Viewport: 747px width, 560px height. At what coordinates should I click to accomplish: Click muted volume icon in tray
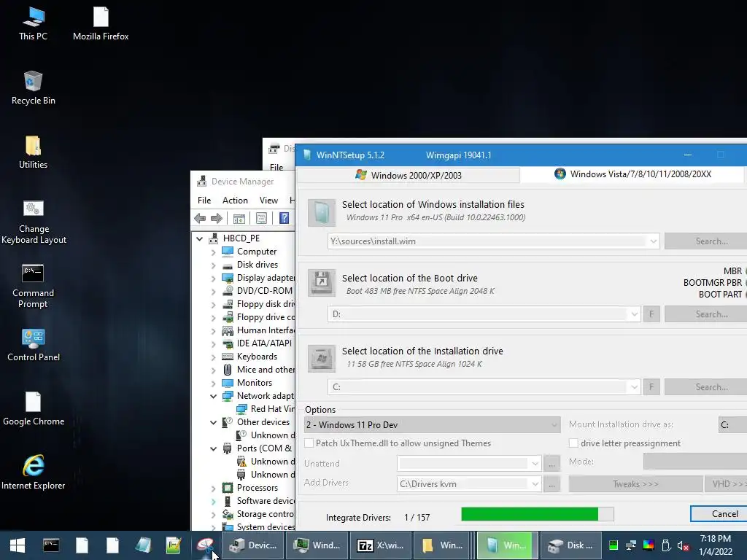coord(683,545)
